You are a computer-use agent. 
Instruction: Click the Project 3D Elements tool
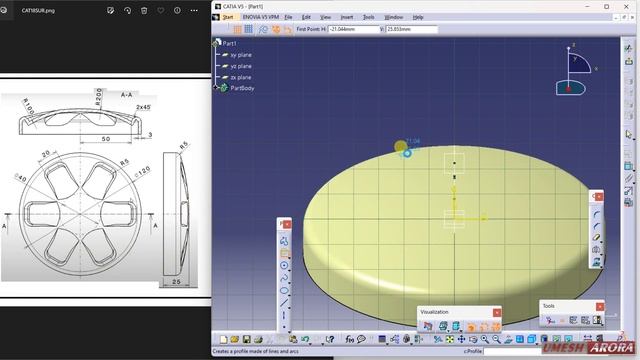pyautogui.click(x=596, y=262)
